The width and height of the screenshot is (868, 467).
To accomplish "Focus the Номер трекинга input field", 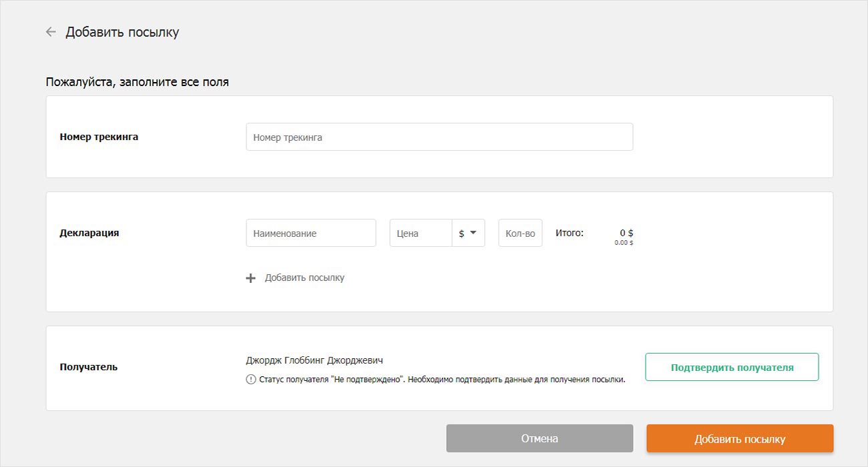I will [x=439, y=137].
